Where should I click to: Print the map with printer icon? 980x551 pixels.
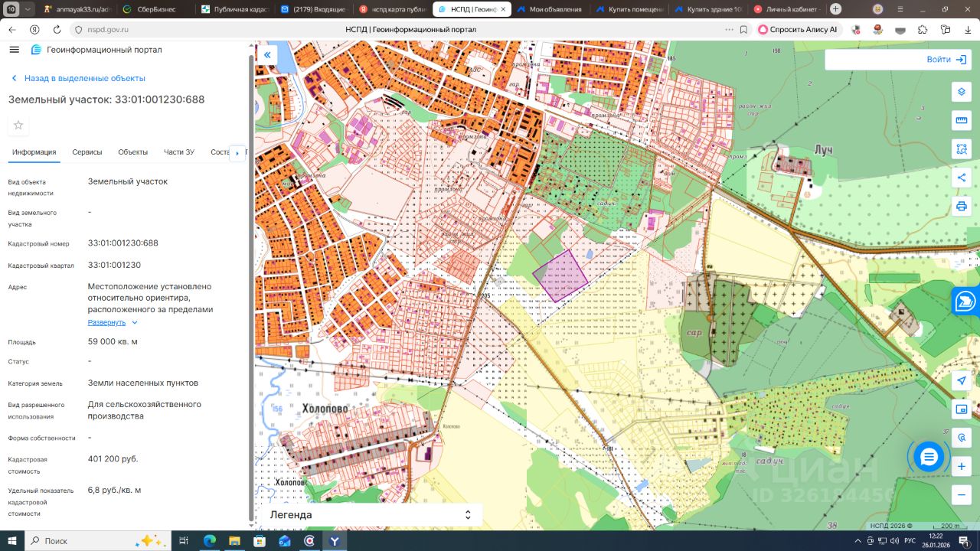962,206
